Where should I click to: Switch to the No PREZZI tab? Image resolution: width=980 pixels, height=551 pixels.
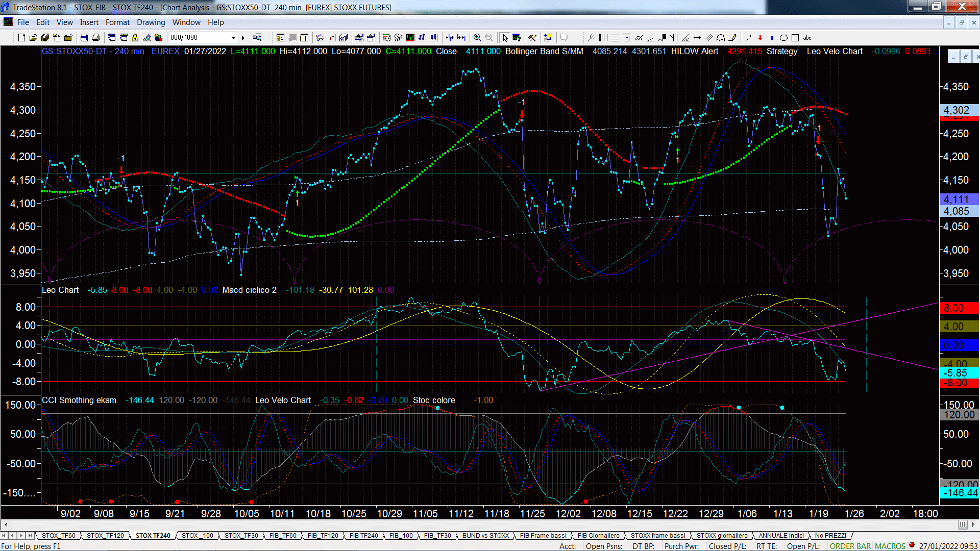[830, 536]
